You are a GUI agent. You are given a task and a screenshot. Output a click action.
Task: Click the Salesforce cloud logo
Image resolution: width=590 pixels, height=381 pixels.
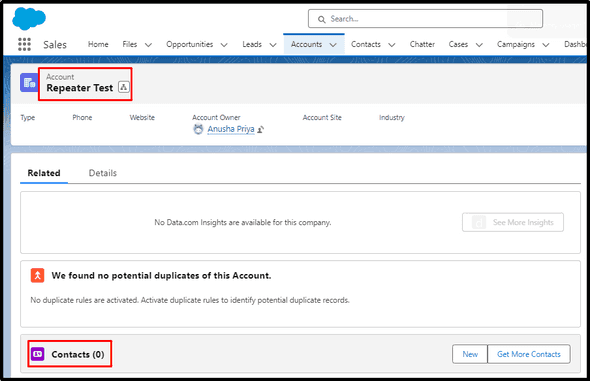29,18
